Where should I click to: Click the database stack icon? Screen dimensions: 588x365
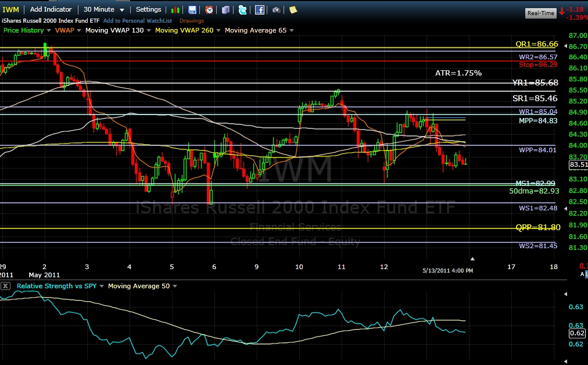(x=226, y=10)
